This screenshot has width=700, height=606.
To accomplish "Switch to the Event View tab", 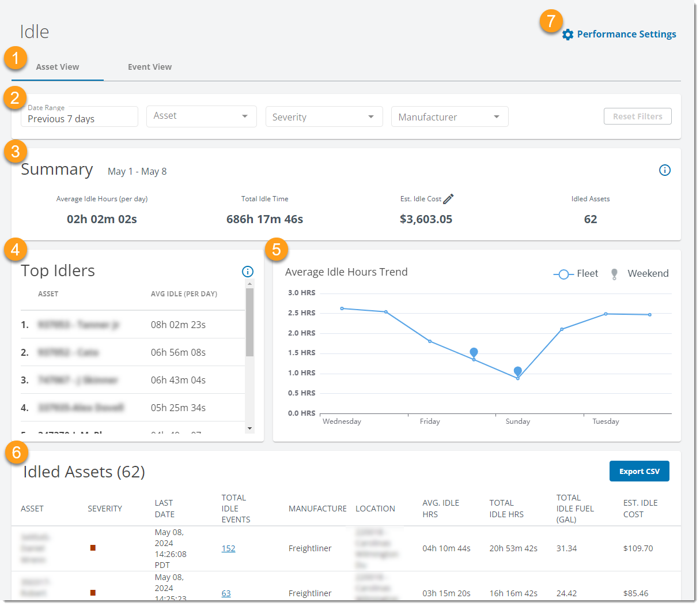I will (150, 67).
